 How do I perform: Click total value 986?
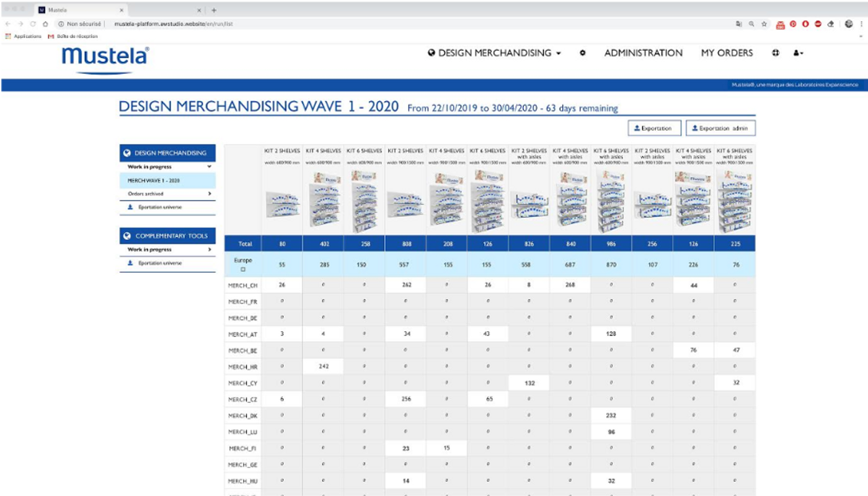[611, 244]
